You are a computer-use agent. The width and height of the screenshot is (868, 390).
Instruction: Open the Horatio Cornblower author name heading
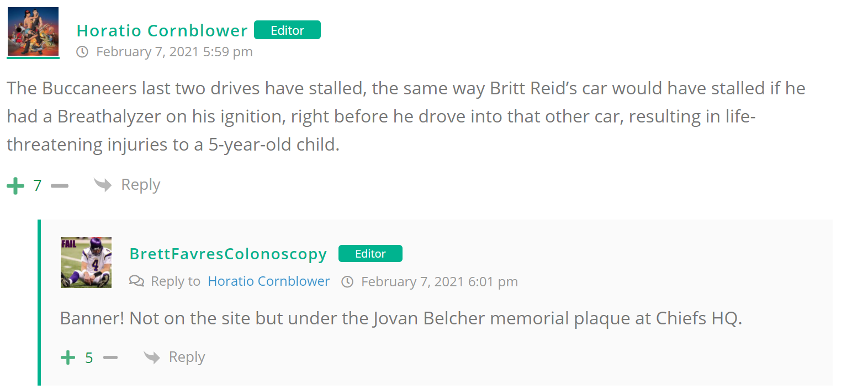coord(162,30)
